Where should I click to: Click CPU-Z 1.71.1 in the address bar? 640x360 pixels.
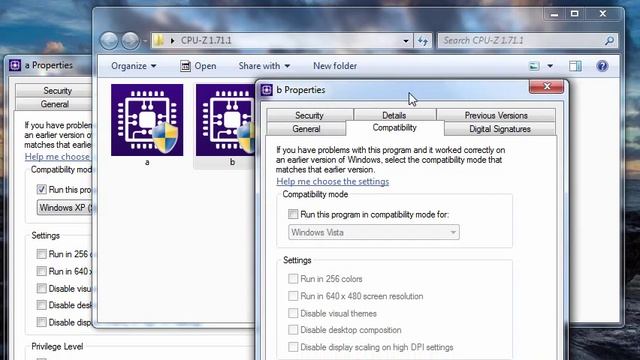coord(206,40)
